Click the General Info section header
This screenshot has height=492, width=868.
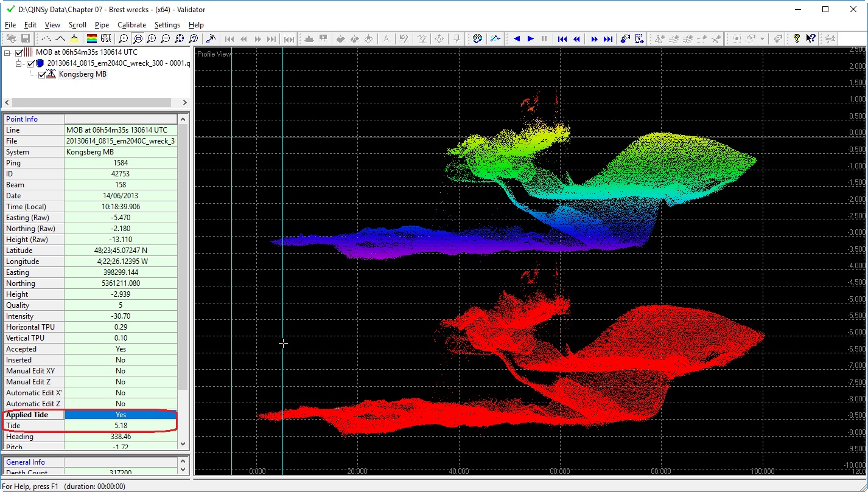click(26, 462)
